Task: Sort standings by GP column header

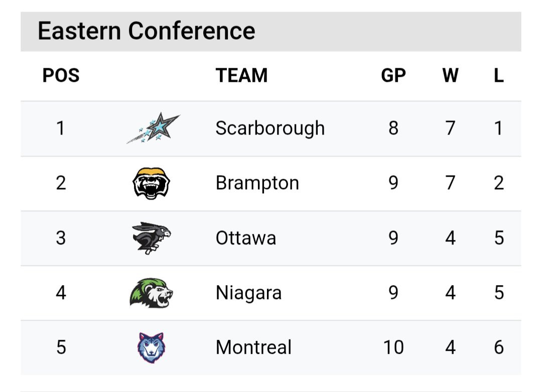Action: pos(393,75)
